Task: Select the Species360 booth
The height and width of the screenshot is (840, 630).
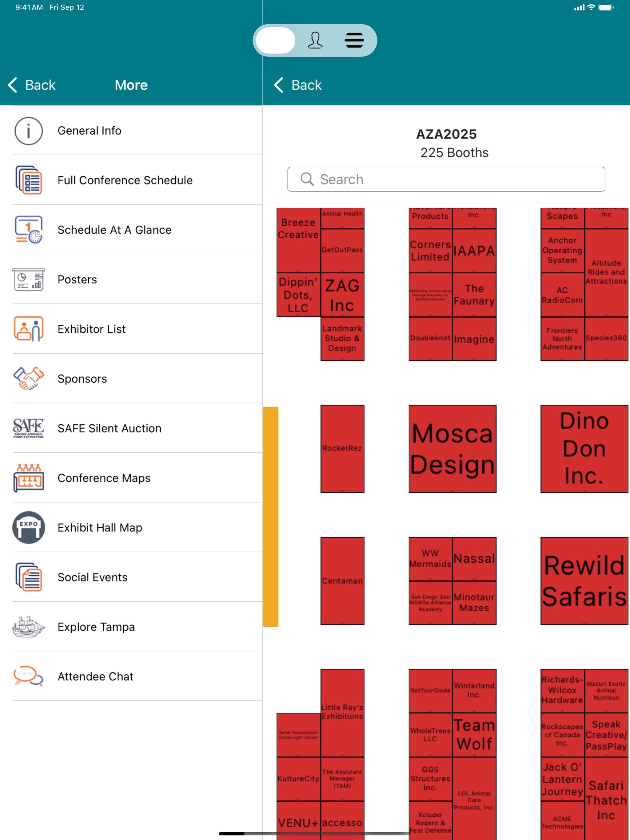Action: click(606, 339)
